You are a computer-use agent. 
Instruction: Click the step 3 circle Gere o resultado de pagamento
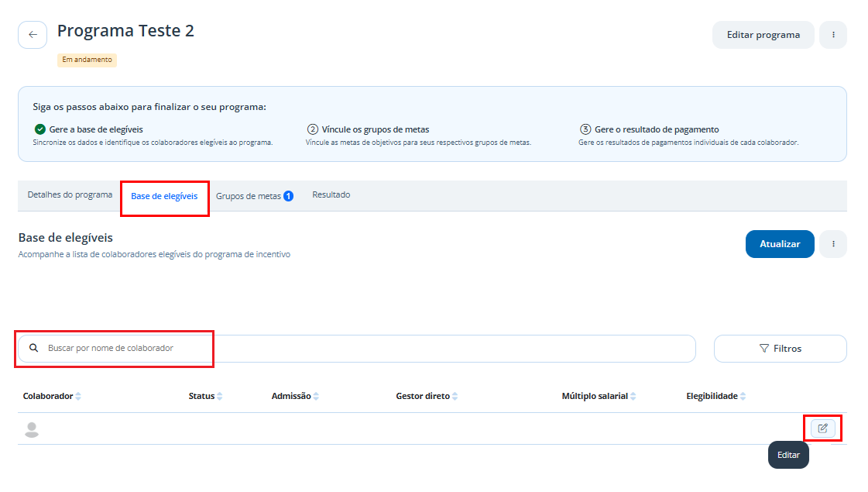pos(585,129)
